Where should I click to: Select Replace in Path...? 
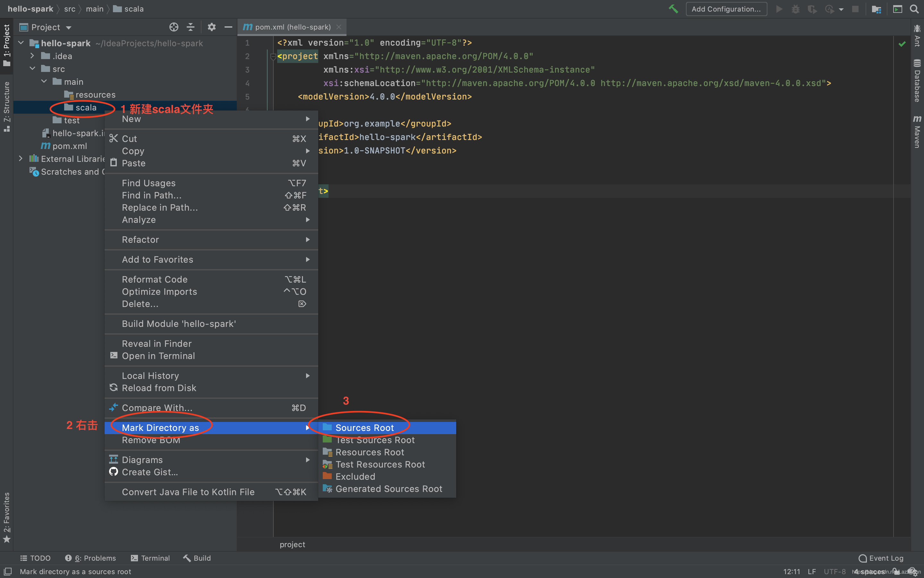point(211,207)
